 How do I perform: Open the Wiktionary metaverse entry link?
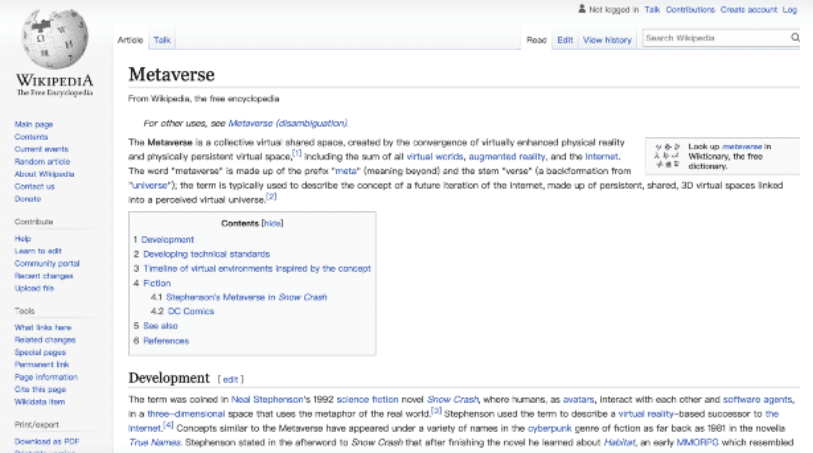[x=742, y=147]
